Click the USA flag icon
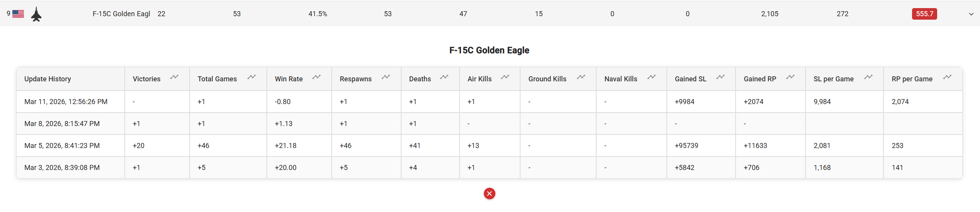The image size is (980, 212). click(18, 14)
